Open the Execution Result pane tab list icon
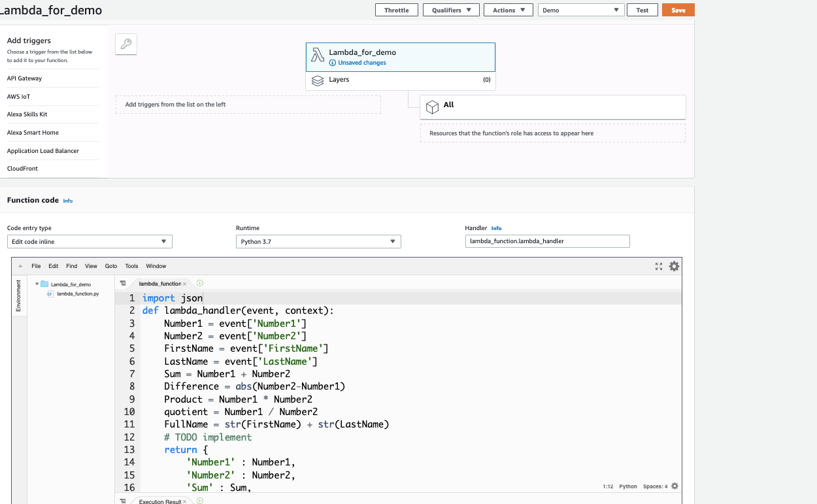The width and height of the screenshot is (817, 504). click(122, 501)
